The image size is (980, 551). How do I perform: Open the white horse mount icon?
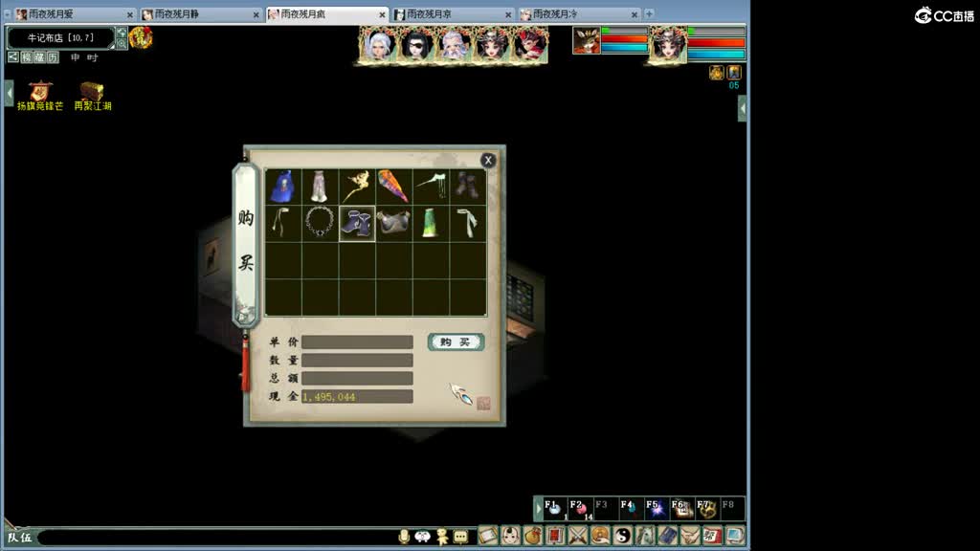[645, 536]
